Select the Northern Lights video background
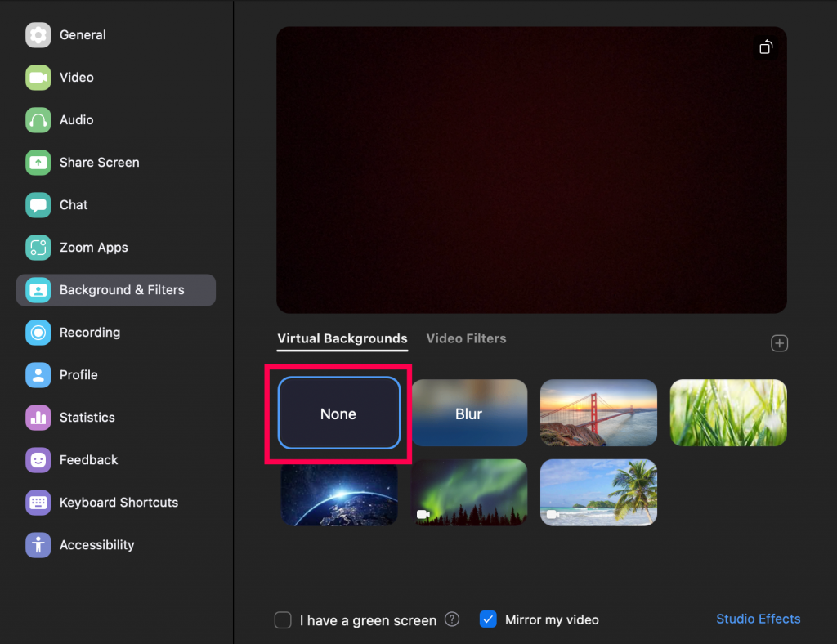The image size is (837, 644). click(469, 492)
